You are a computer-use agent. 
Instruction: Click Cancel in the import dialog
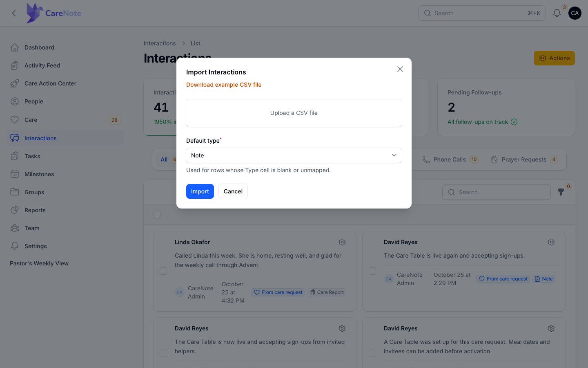[x=233, y=191]
